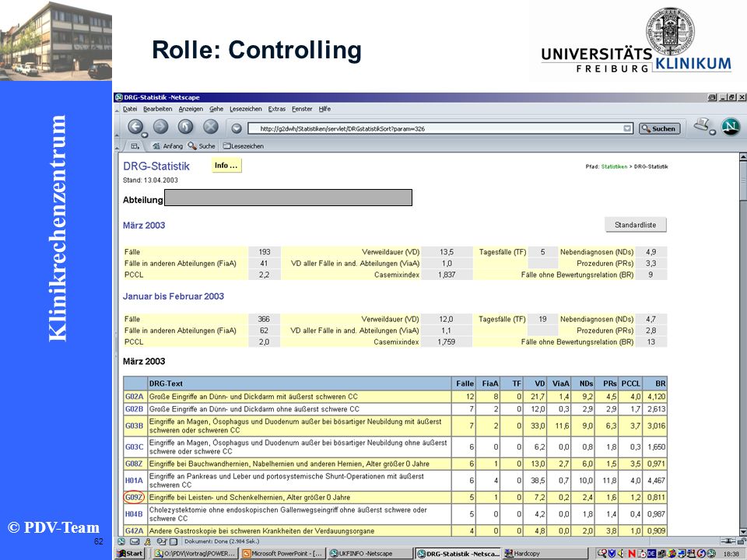Click the Suchen search button
Screen dimensions: 747x560
pyautogui.click(x=659, y=128)
